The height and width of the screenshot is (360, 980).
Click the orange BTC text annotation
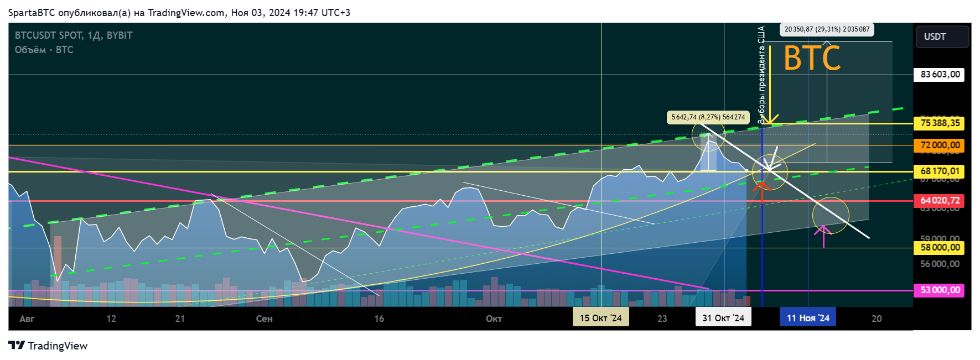click(812, 58)
